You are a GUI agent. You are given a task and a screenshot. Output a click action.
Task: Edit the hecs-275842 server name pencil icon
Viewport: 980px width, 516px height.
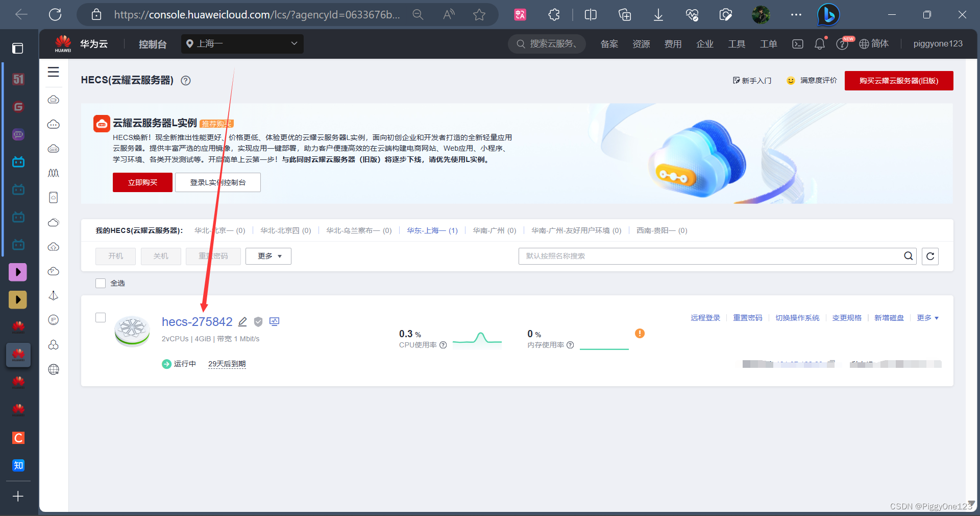click(243, 322)
